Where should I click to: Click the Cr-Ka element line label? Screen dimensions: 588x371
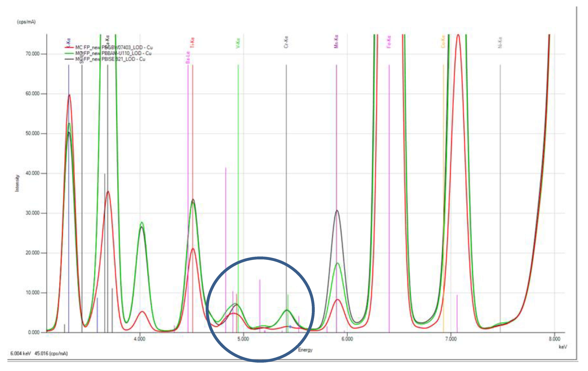tap(286, 42)
